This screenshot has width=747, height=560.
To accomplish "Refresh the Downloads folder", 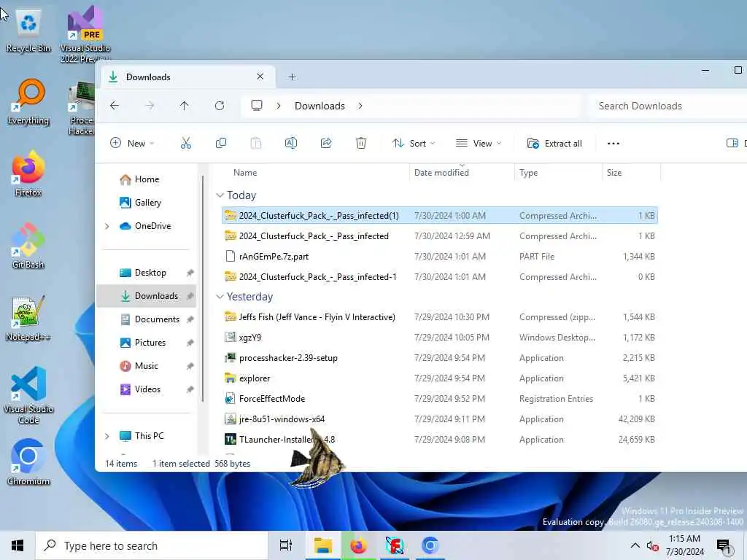I will click(220, 106).
